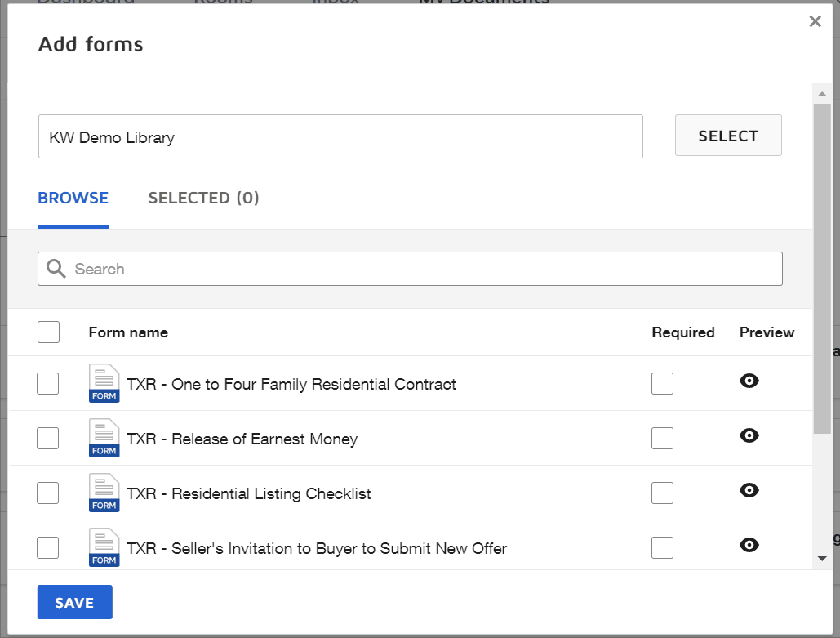Screen dimensions: 840x638
Task: Click the form icon for Release of Earnest Money
Action: pos(104,438)
